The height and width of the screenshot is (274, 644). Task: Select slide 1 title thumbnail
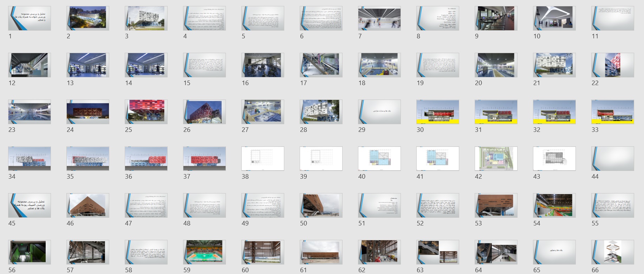click(x=30, y=18)
